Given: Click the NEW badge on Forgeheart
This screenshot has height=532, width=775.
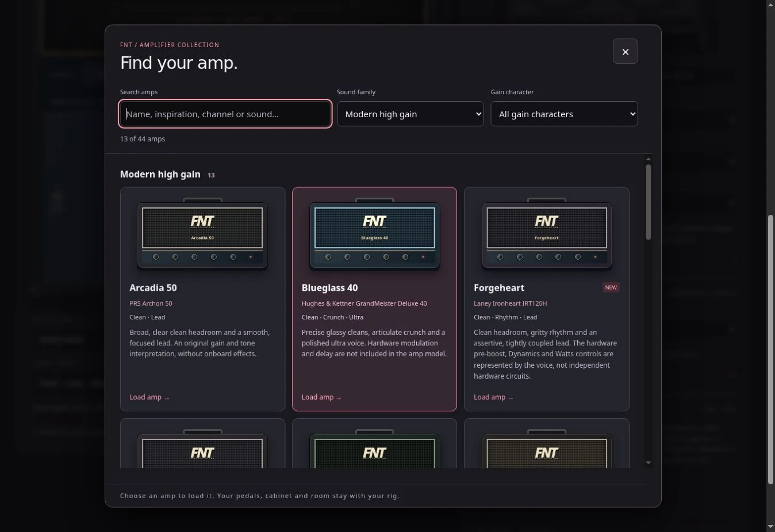Looking at the screenshot, I should 611,287.
